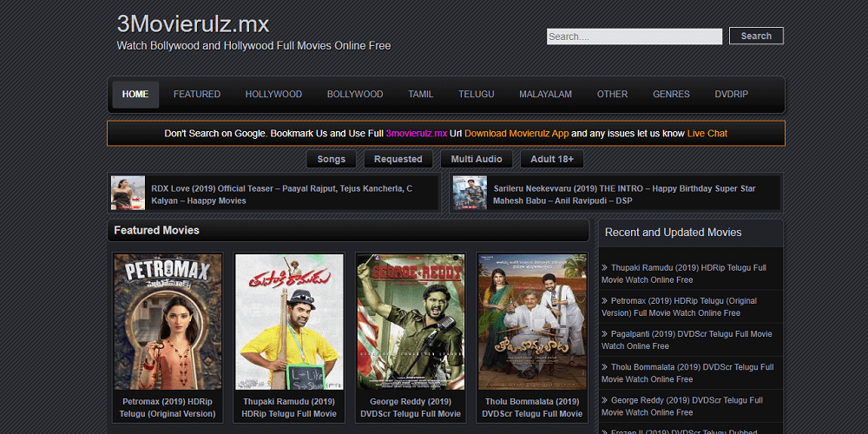The image size is (868, 434).
Task: Open Pagalpanti (2019) DVDScr link in sidebar
Action: [x=686, y=339]
